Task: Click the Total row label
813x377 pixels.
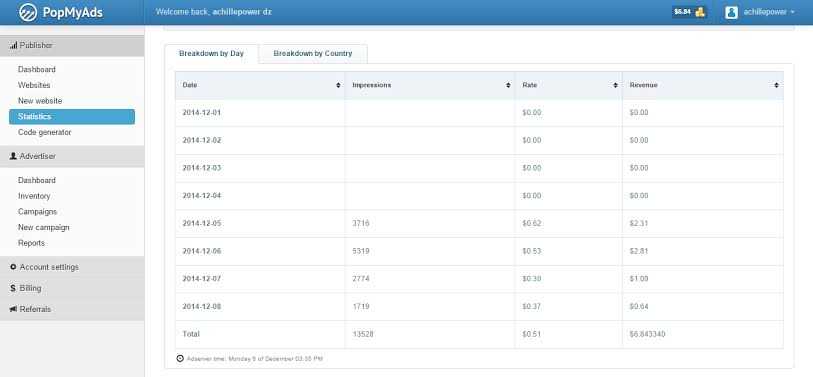Action: click(191, 334)
